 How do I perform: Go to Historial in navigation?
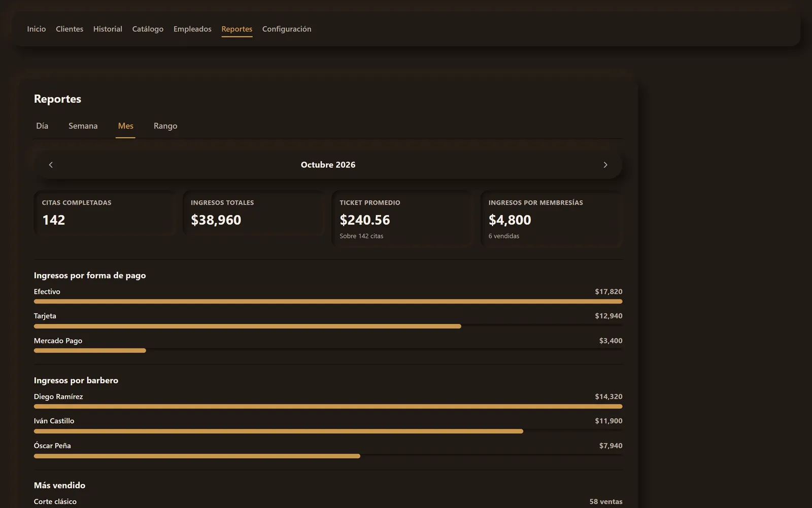pos(108,29)
